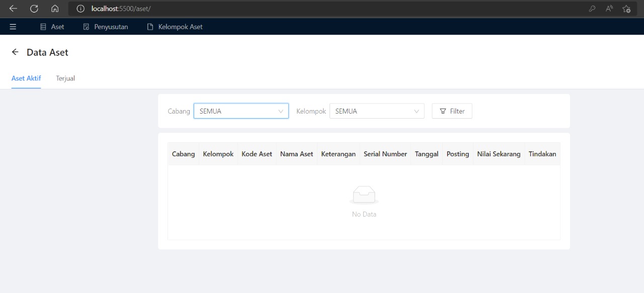Click the Kode Aset column header
The image size is (644, 293).
pyautogui.click(x=257, y=154)
